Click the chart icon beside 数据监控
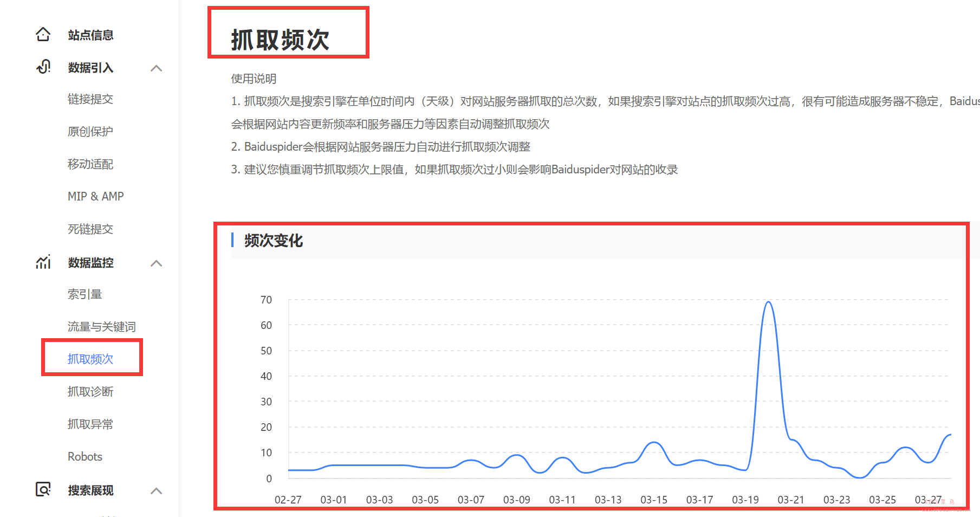980x517 pixels. [x=43, y=262]
